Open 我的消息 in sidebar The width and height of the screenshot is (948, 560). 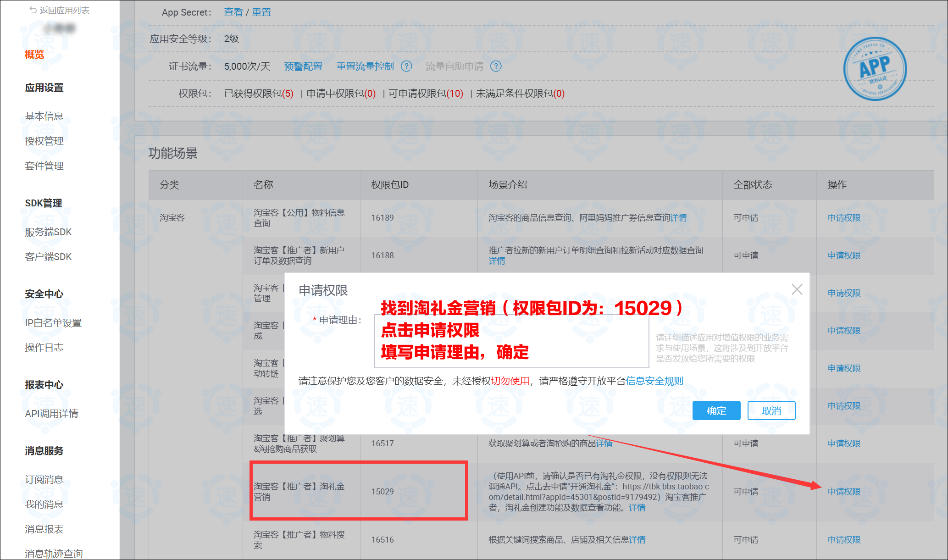coord(44,505)
